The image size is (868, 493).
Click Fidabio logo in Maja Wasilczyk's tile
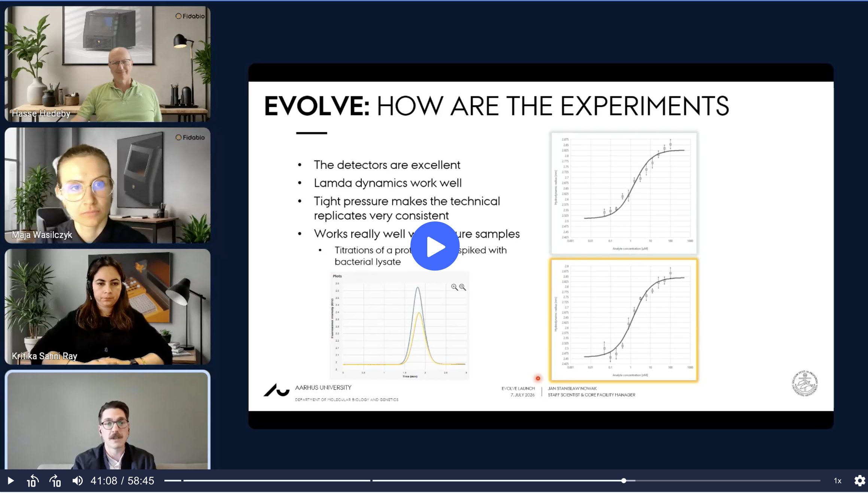(x=190, y=137)
